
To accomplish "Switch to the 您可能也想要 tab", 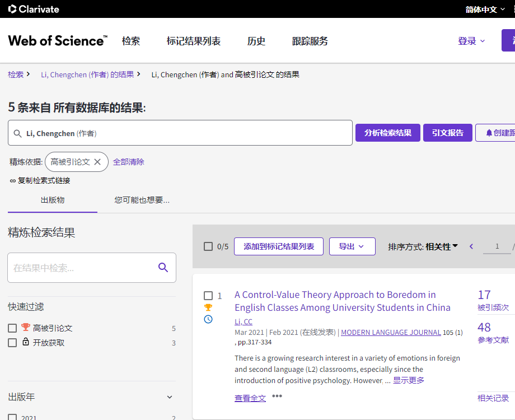I will (142, 200).
